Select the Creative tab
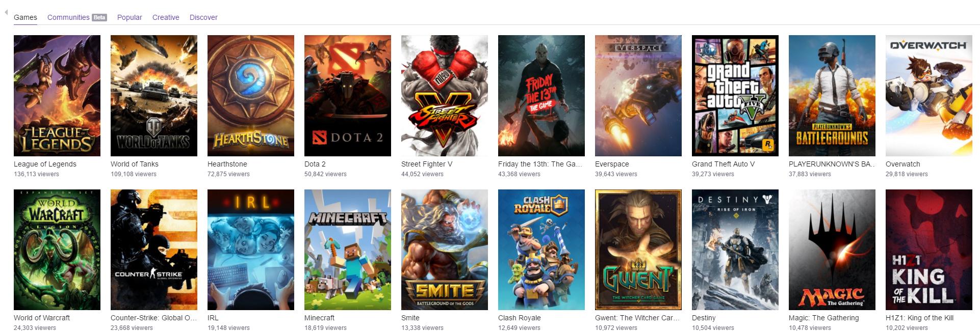 point(166,17)
